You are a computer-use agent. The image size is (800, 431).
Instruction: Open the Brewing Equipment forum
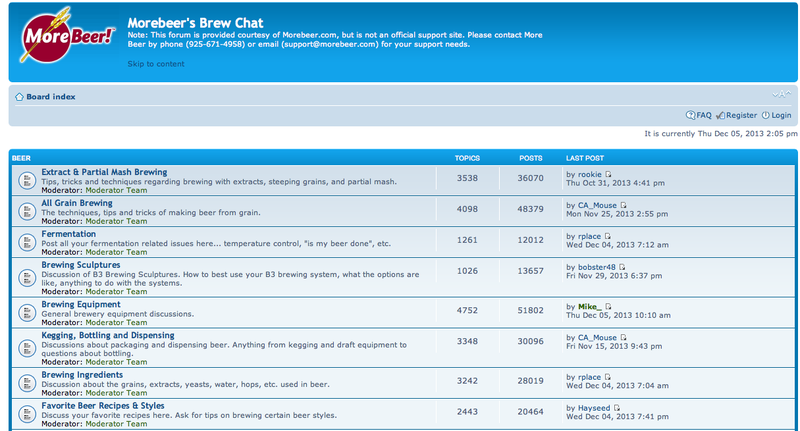(81, 305)
